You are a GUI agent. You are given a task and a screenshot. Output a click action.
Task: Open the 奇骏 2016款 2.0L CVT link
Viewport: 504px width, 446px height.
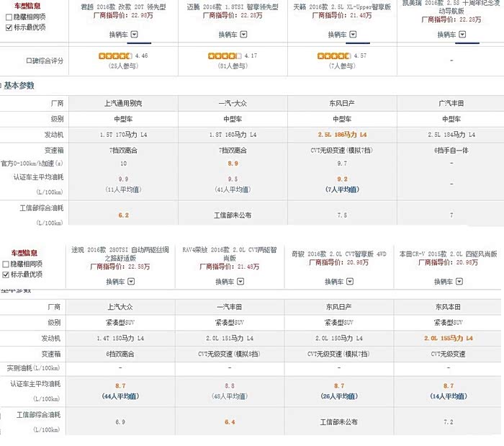(x=339, y=254)
